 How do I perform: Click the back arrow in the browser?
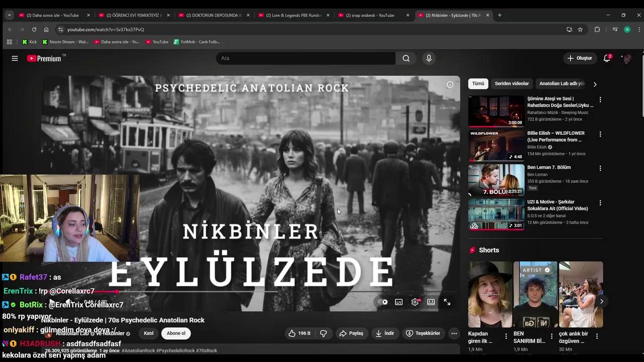tap(10, 30)
